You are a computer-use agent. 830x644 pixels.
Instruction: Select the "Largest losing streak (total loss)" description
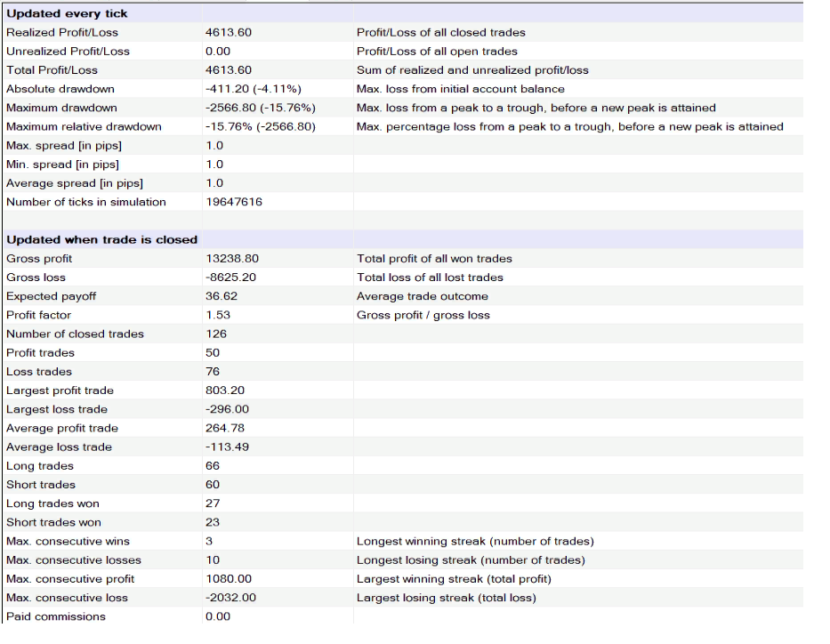[x=446, y=598]
